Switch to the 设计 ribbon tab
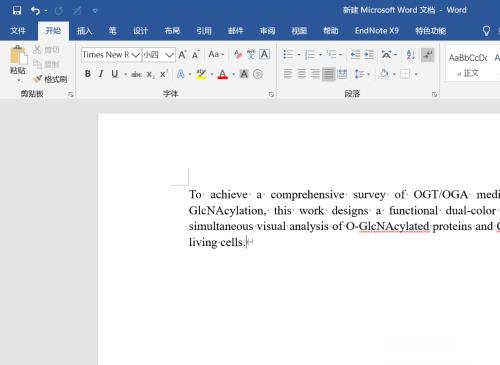Image resolution: width=500 pixels, height=365 pixels. coord(140,31)
